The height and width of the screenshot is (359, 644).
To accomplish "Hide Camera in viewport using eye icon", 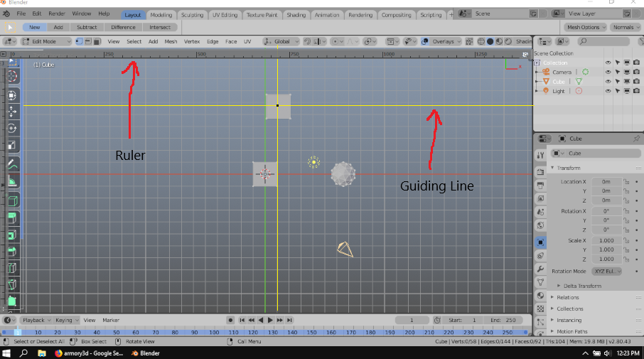I will coord(608,72).
